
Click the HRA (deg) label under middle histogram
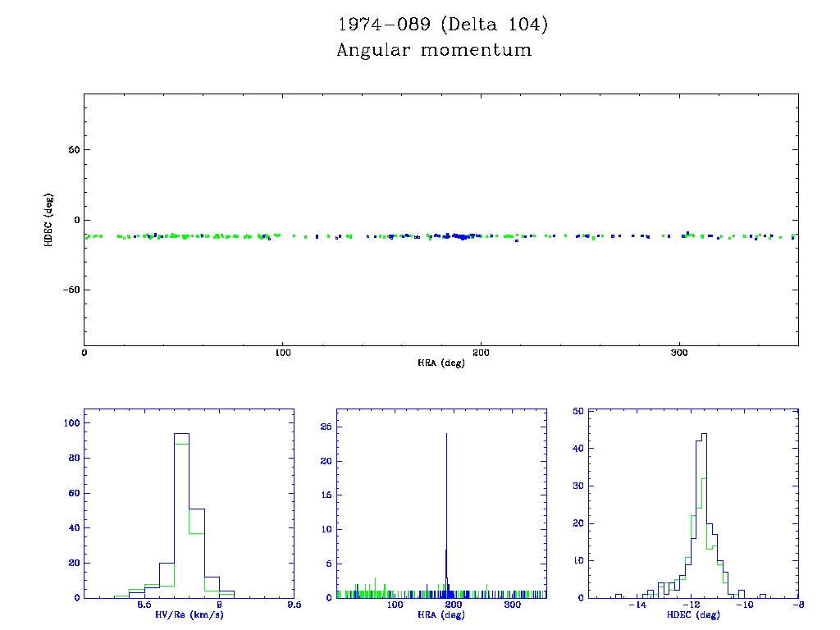tap(441, 614)
